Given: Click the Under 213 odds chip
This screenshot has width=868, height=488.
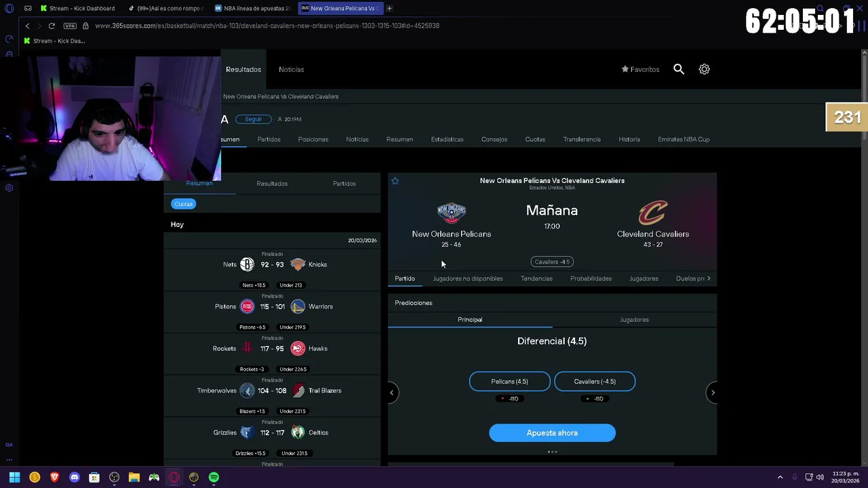Looking at the screenshot, I should pyautogui.click(x=291, y=285).
